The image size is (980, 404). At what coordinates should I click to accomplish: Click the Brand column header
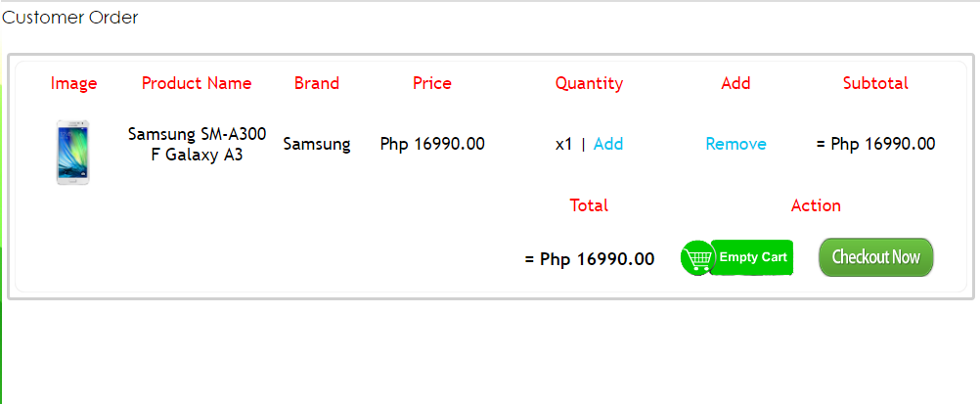317,83
